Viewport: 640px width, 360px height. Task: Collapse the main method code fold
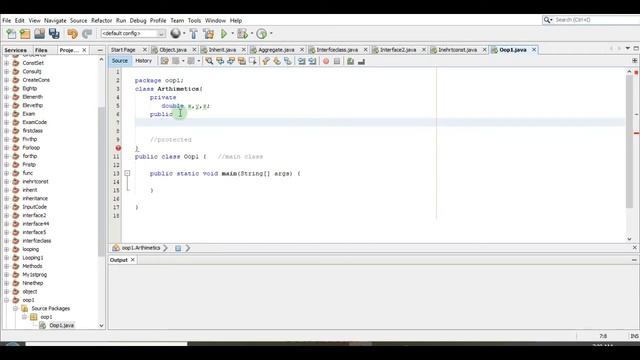point(127,173)
